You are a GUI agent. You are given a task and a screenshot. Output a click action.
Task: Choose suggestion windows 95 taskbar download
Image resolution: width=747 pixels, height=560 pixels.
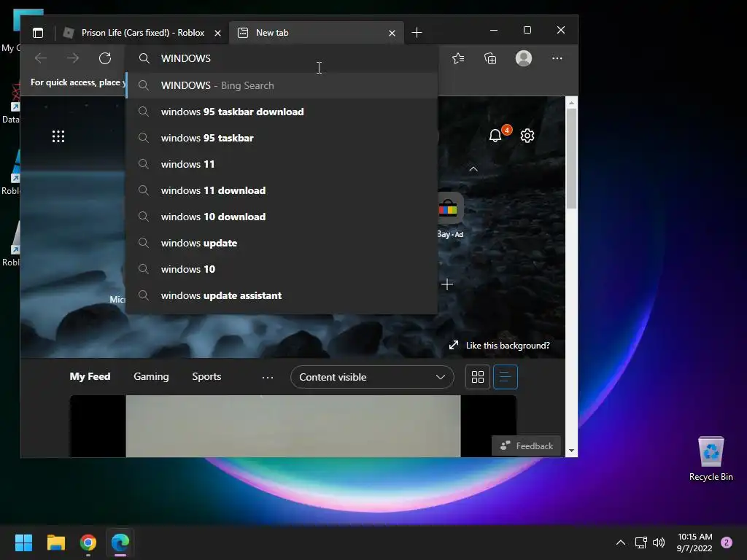click(x=282, y=112)
